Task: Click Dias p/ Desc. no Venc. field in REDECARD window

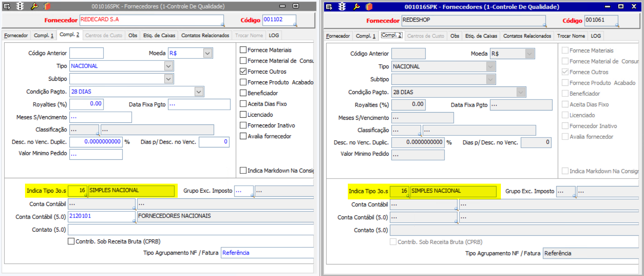Action: click(x=214, y=142)
